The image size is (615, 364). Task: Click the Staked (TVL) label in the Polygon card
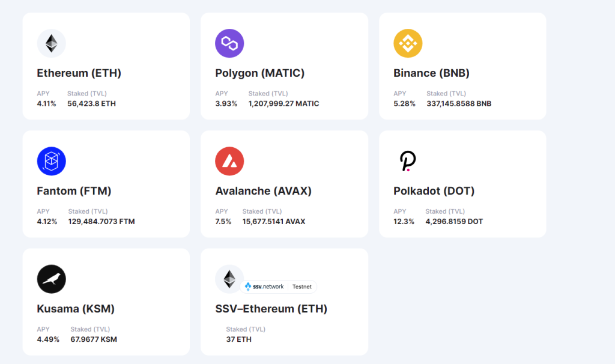268,93
